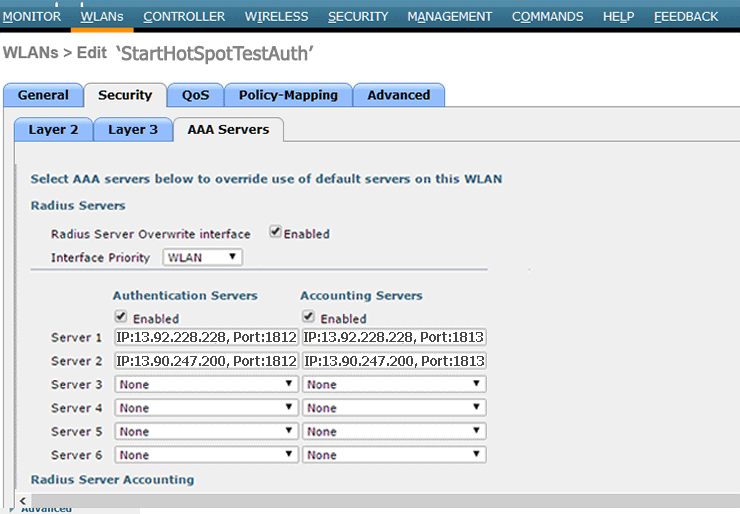Select the Layer 2 sub-tab

(53, 130)
